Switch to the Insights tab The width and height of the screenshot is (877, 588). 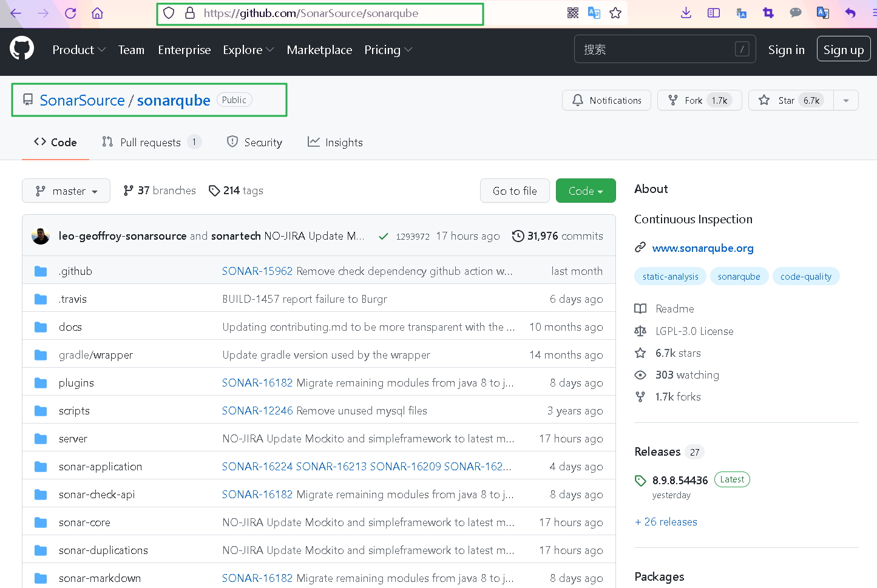pyautogui.click(x=335, y=142)
